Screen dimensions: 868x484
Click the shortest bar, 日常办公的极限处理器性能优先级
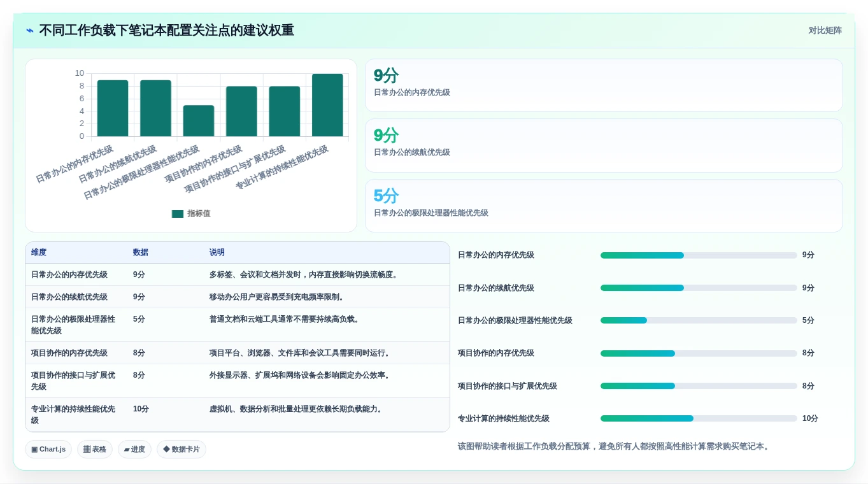[x=199, y=121]
